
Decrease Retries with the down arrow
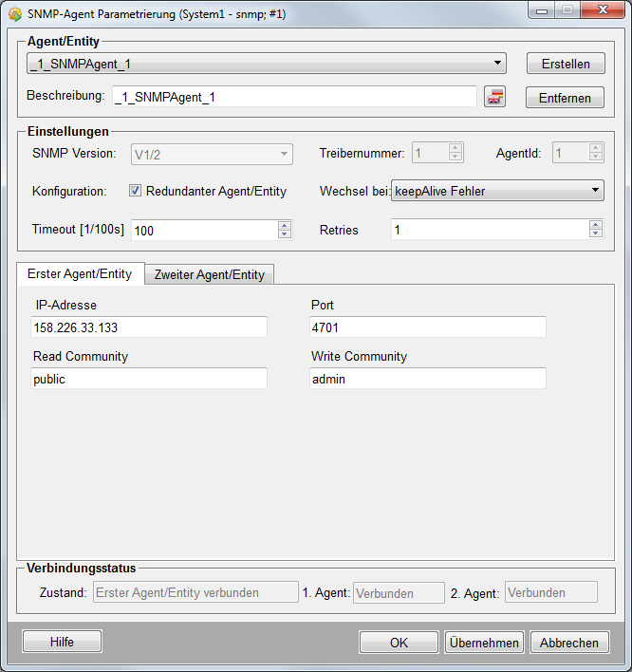click(596, 233)
